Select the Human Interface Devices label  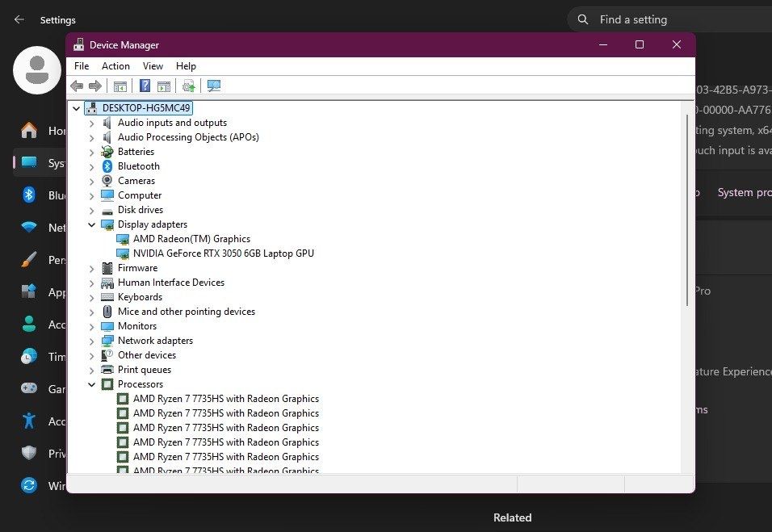coord(171,283)
